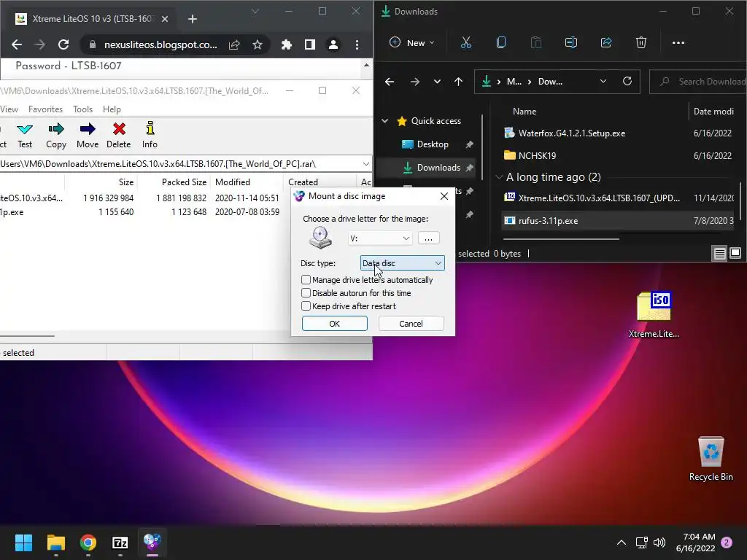
Task: Expand 7-Zip address path dropdown
Action: (366, 164)
